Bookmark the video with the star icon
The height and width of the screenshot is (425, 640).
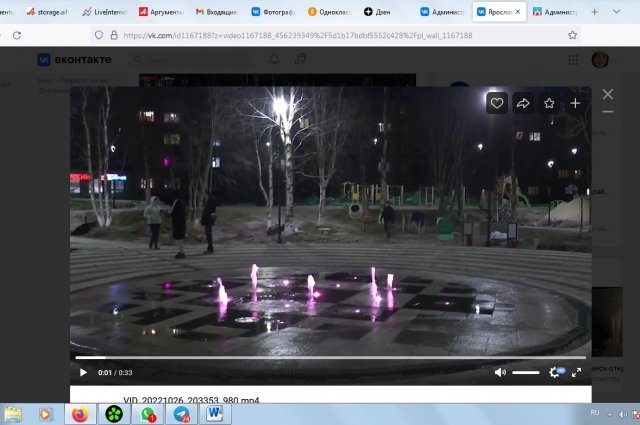tap(549, 103)
